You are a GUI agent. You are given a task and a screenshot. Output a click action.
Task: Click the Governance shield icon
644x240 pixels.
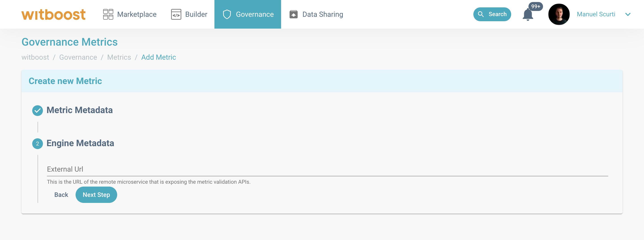pyautogui.click(x=227, y=14)
